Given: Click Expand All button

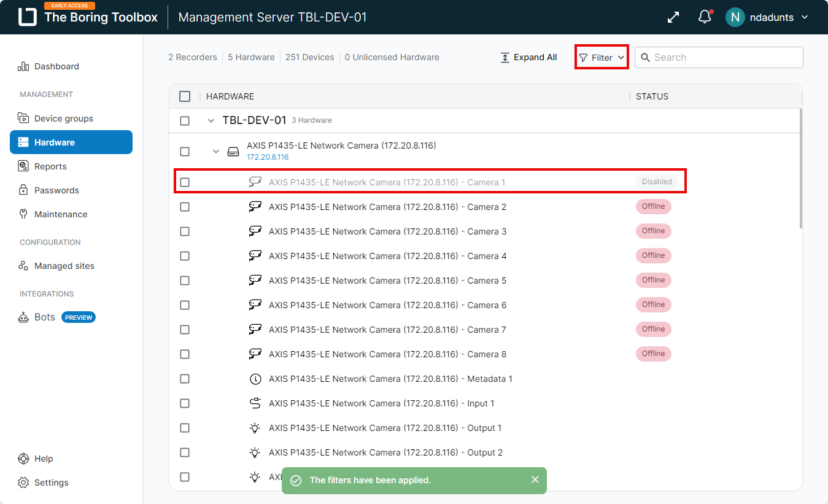Looking at the screenshot, I should (529, 57).
